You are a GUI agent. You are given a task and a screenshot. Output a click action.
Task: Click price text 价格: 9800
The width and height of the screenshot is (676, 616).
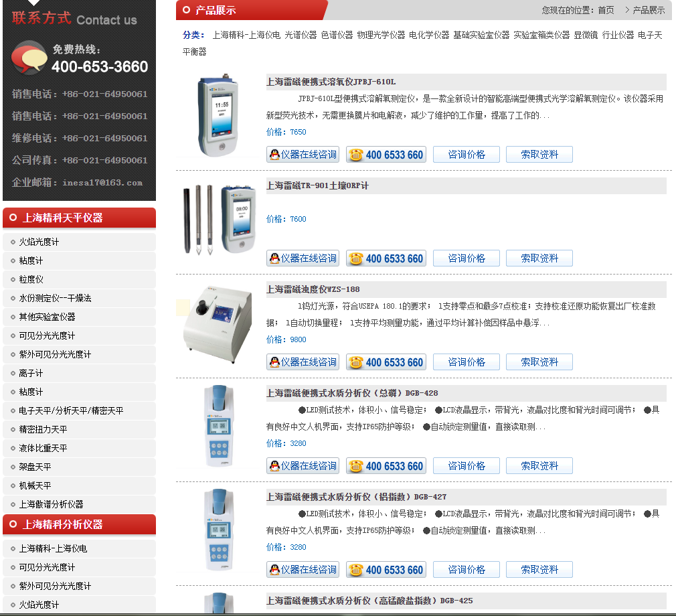click(286, 339)
